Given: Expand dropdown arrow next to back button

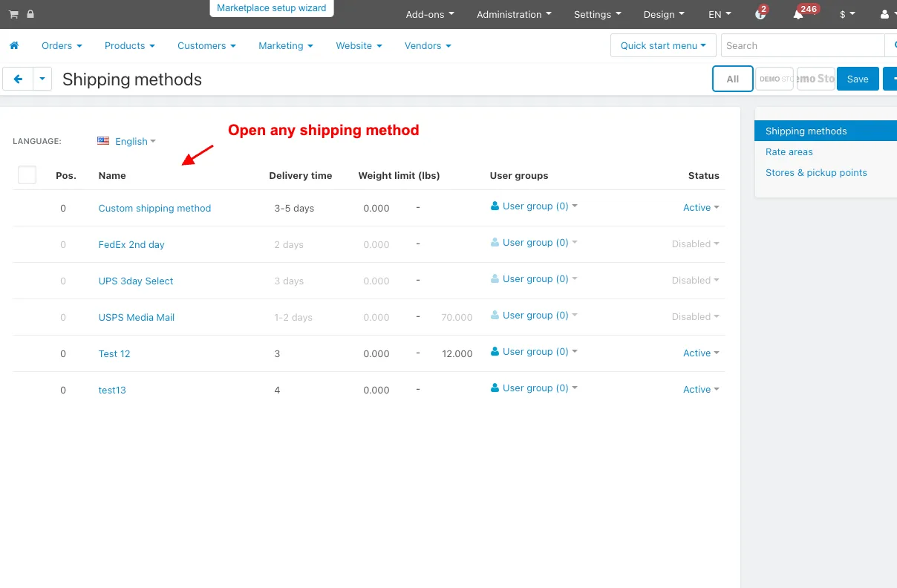Looking at the screenshot, I should pyautogui.click(x=42, y=79).
